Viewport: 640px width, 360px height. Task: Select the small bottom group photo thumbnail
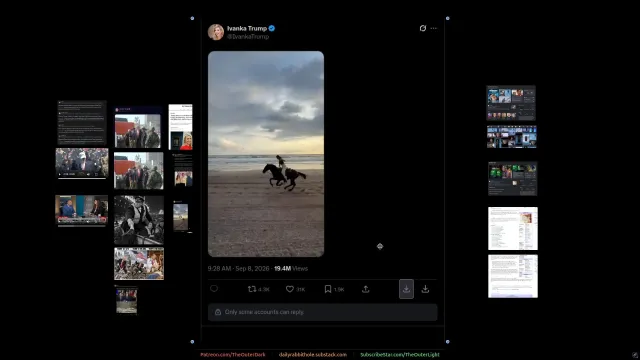click(127, 300)
